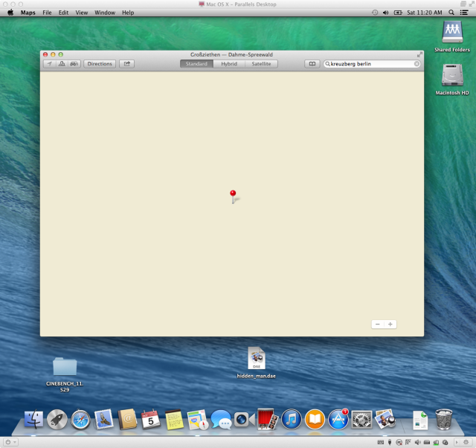This screenshot has width=476, height=448.
Task: Open FaceTime from the Dock
Action: pyautogui.click(x=244, y=420)
